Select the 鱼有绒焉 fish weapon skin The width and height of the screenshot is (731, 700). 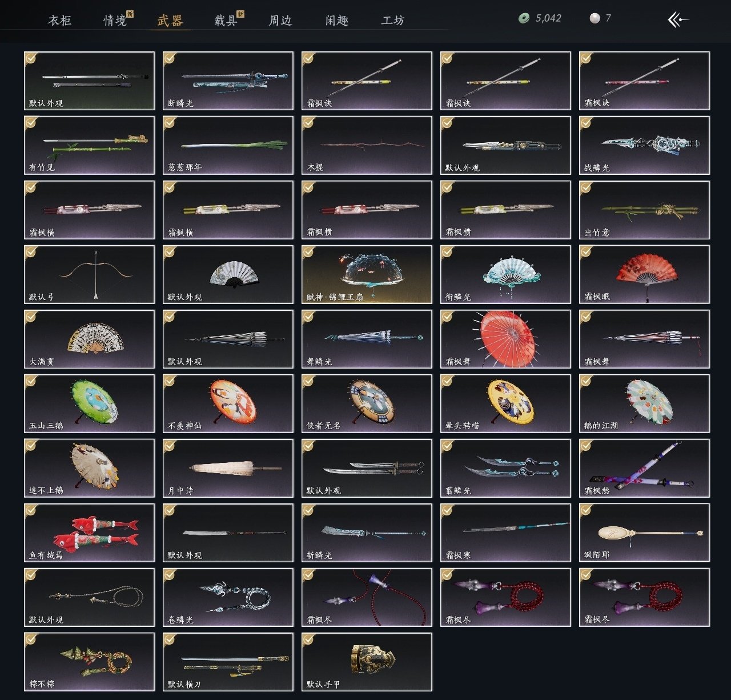click(89, 533)
